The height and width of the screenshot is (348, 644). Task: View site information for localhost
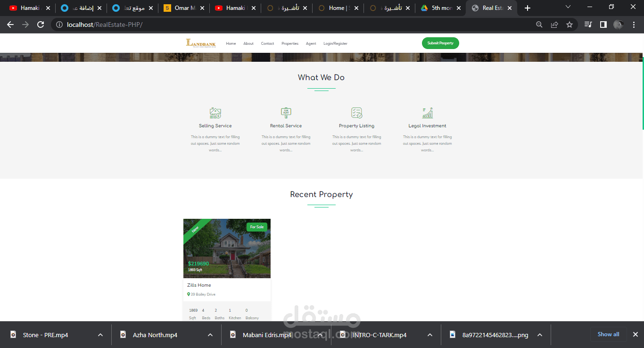click(x=59, y=25)
